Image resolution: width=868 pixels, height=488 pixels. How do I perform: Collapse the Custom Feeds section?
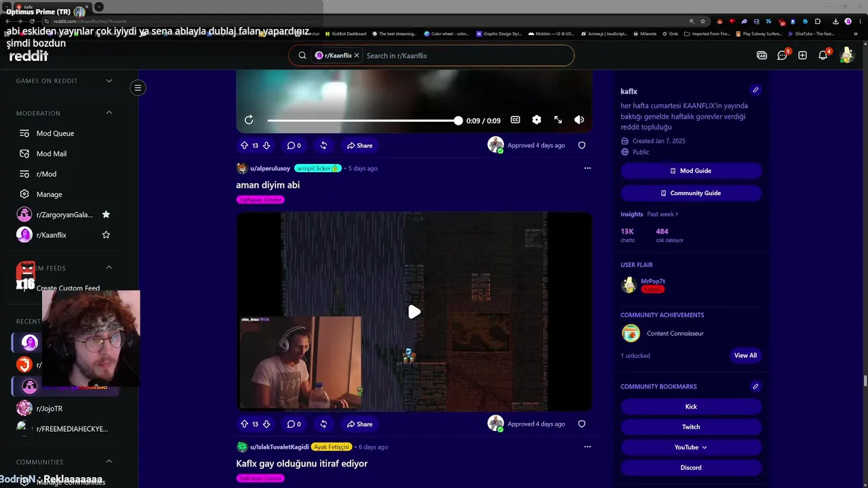(x=109, y=268)
